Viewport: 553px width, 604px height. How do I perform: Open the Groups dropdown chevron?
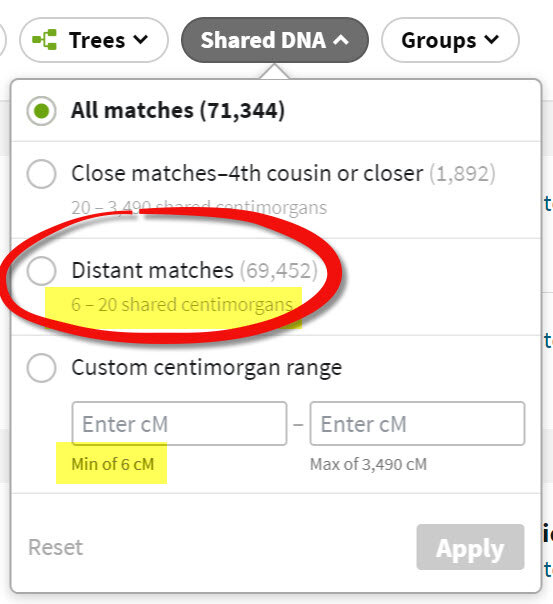pyautogui.click(x=492, y=39)
